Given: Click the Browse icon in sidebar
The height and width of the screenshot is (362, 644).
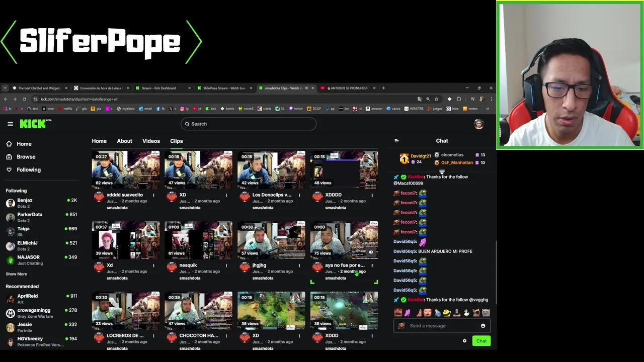Looking at the screenshot, I should click(9, 157).
